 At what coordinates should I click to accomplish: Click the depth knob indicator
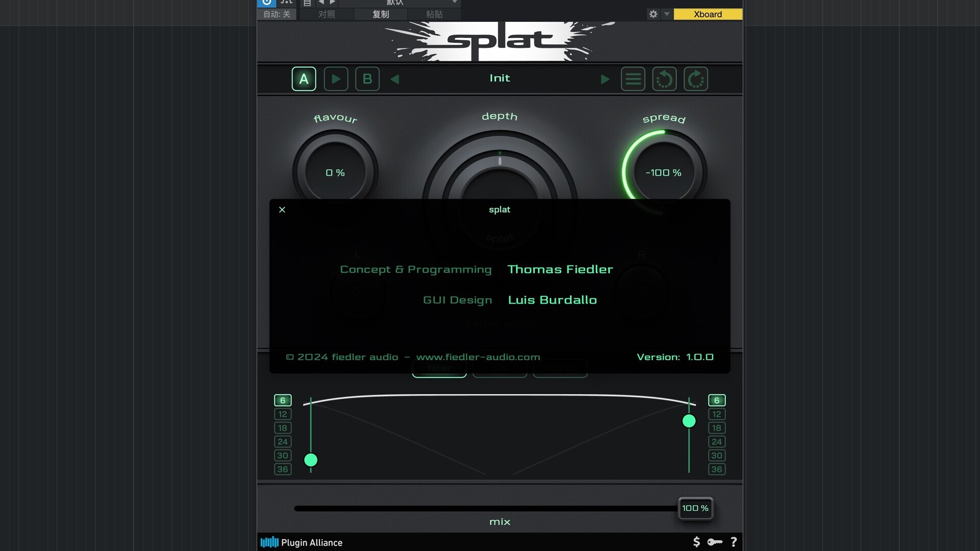pyautogui.click(x=500, y=161)
